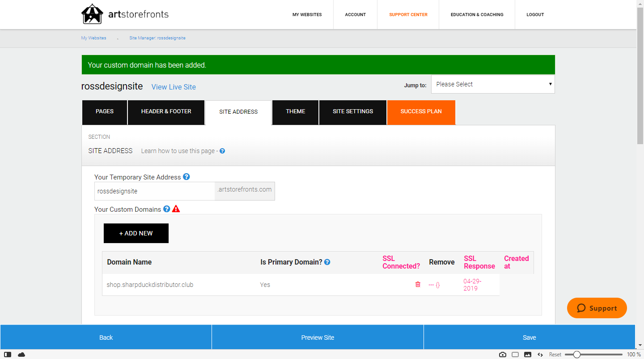
Task: Open help for Temporary Site Address
Action: click(186, 177)
